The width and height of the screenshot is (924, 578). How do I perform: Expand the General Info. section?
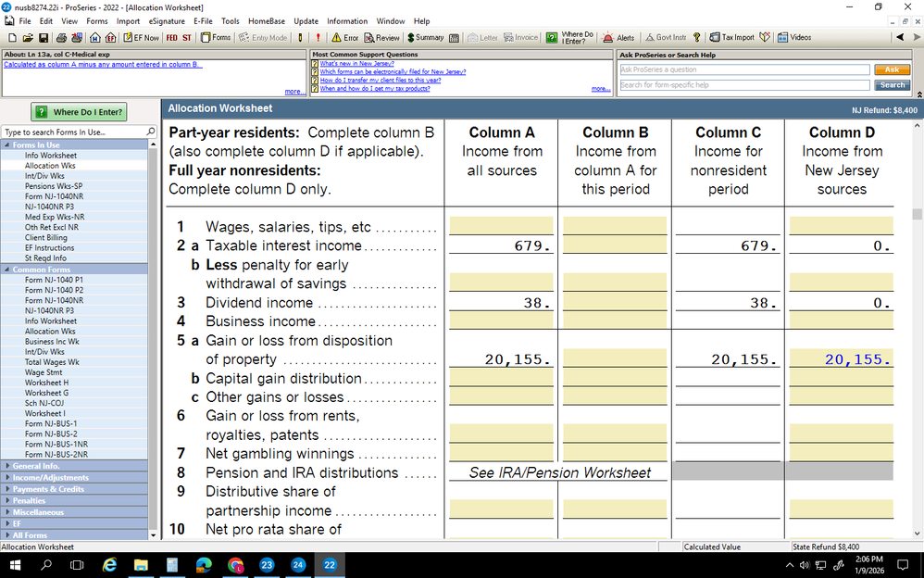click(x=37, y=466)
